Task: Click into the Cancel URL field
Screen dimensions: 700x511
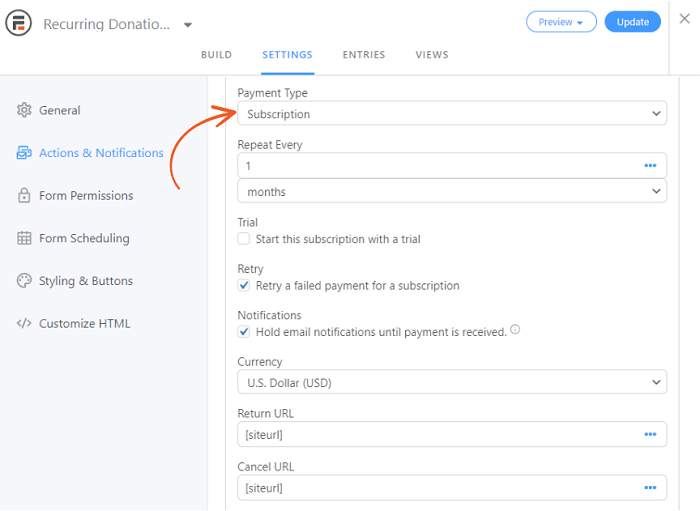Action: pos(452,487)
